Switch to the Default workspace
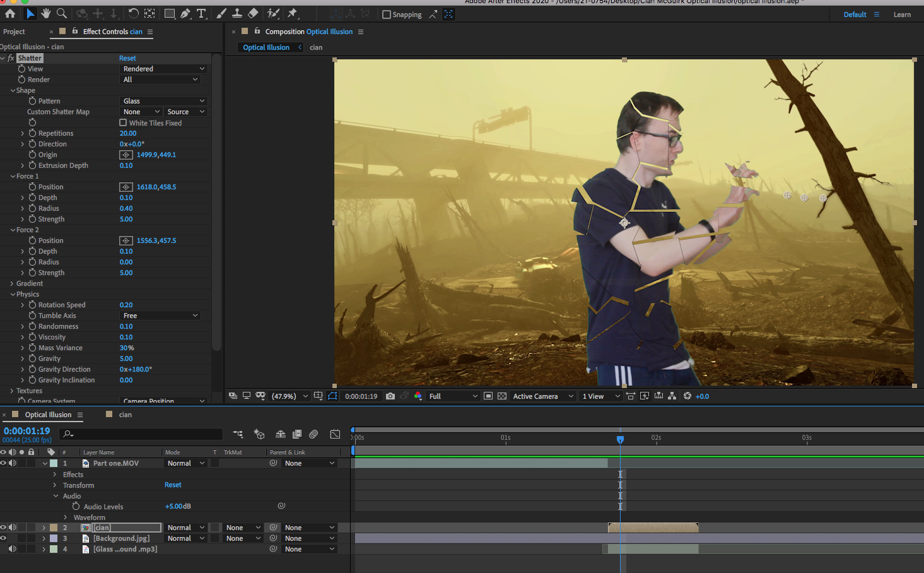The width and height of the screenshot is (924, 573). tap(855, 15)
